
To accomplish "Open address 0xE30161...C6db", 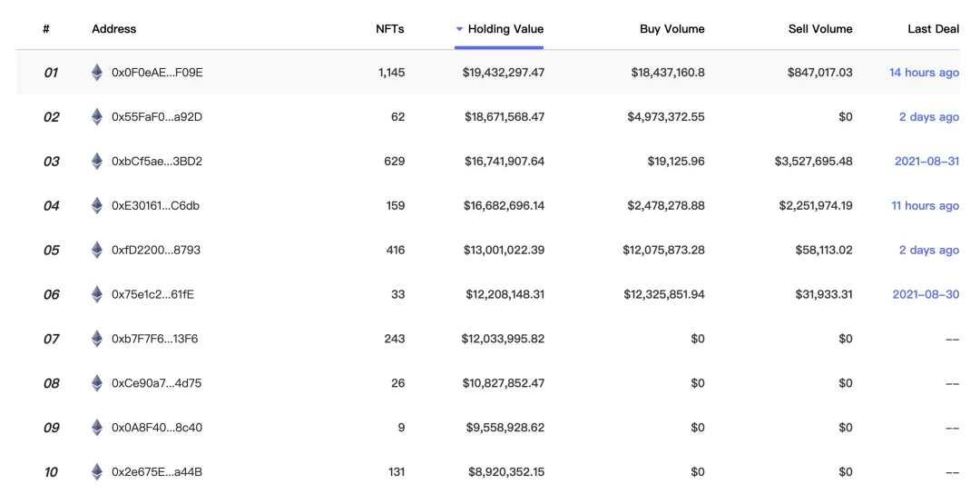I will tap(155, 206).
